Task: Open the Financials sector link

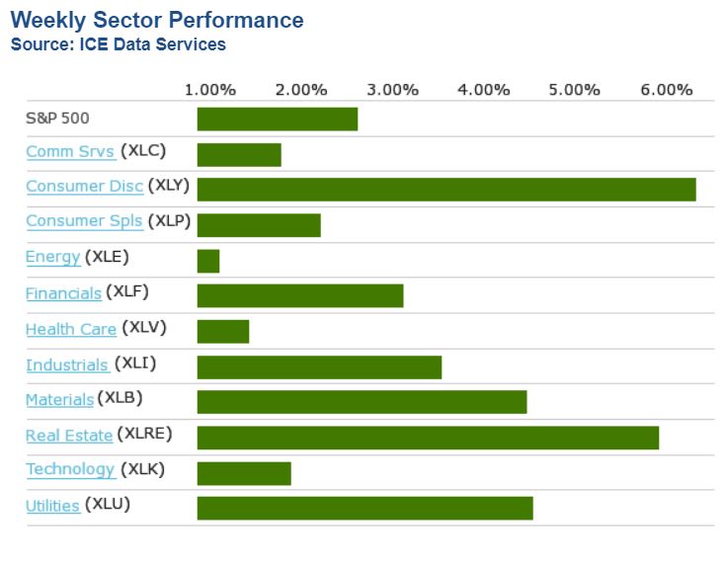Action: click(63, 293)
